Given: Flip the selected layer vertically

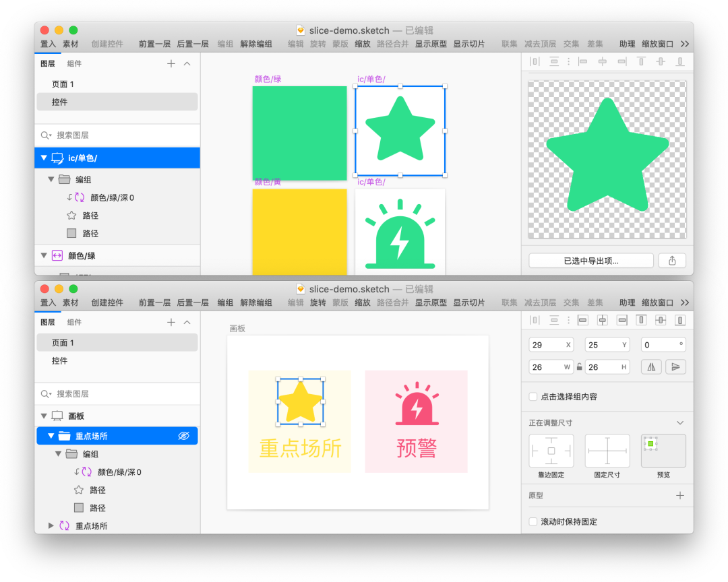Looking at the screenshot, I should point(675,366).
